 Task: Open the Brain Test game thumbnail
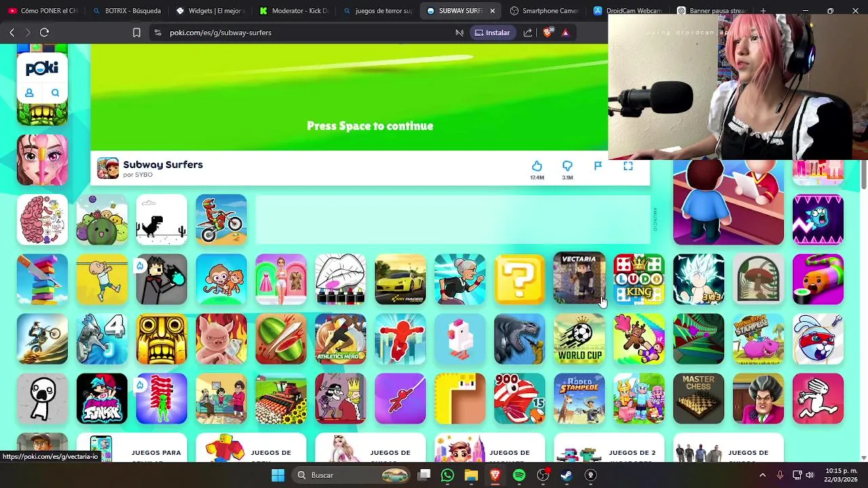coord(42,220)
